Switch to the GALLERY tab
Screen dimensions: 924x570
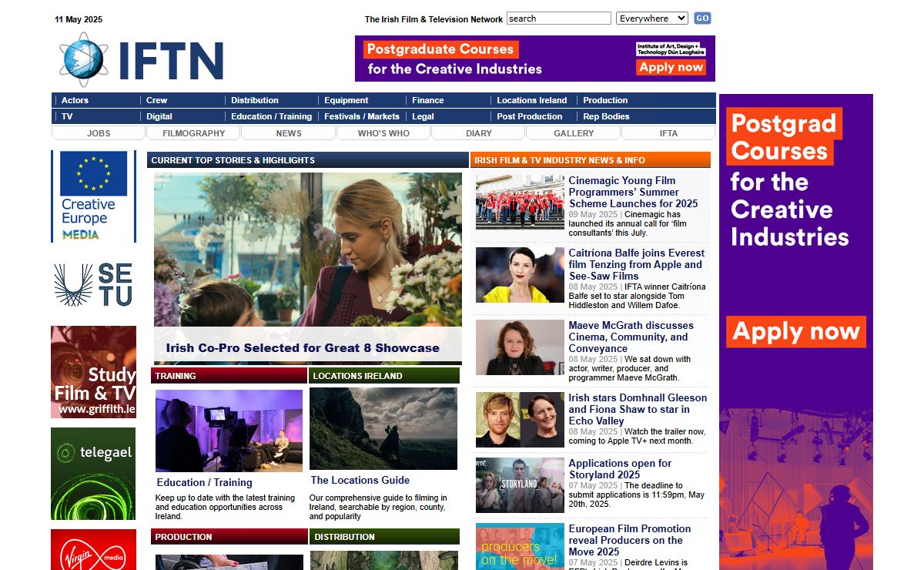tap(574, 133)
